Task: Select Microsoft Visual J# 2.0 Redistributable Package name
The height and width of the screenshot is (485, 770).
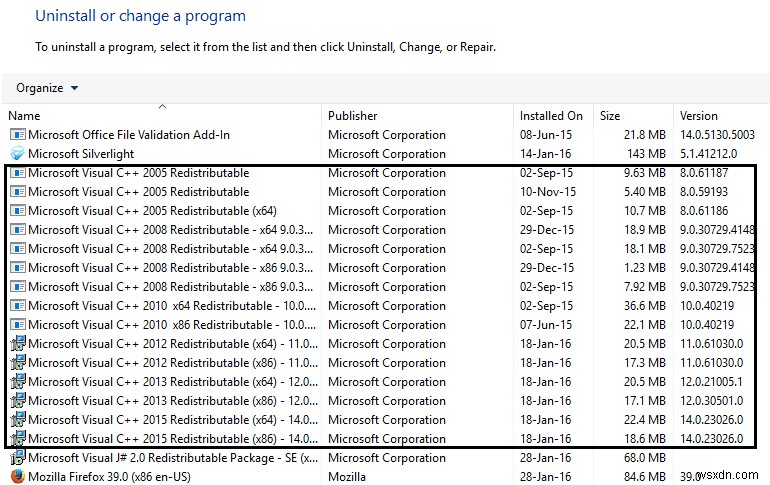Action: tap(173, 458)
